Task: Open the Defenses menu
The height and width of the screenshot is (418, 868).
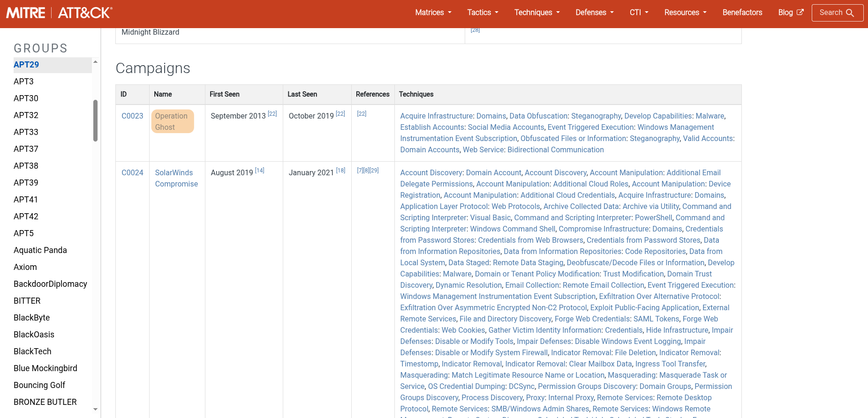Action: click(x=594, y=13)
